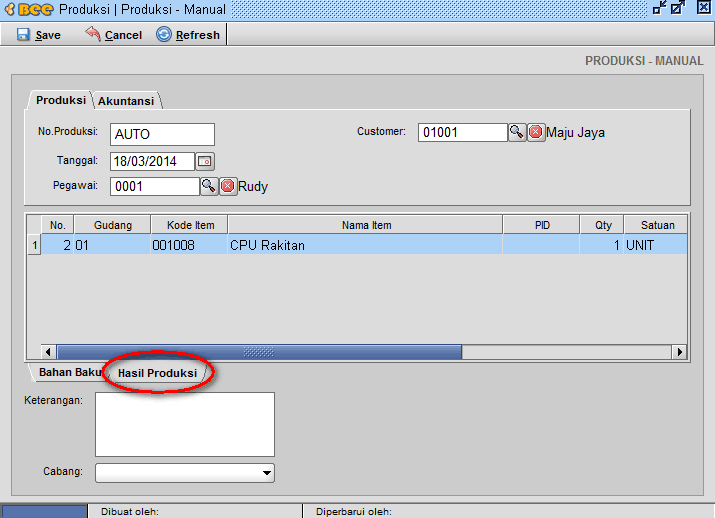The height and width of the screenshot is (518, 715).
Task: Click the No.Produksi input field
Action: (162, 134)
